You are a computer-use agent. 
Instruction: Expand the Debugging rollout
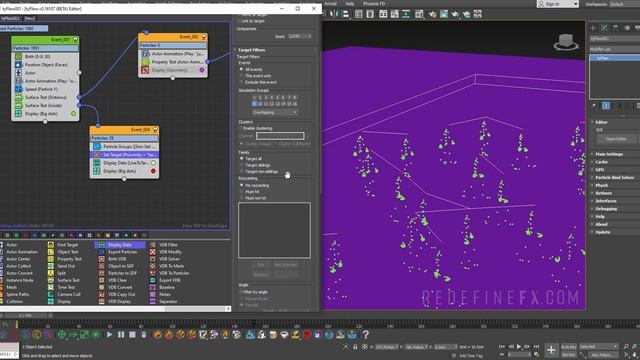pyautogui.click(x=606, y=209)
